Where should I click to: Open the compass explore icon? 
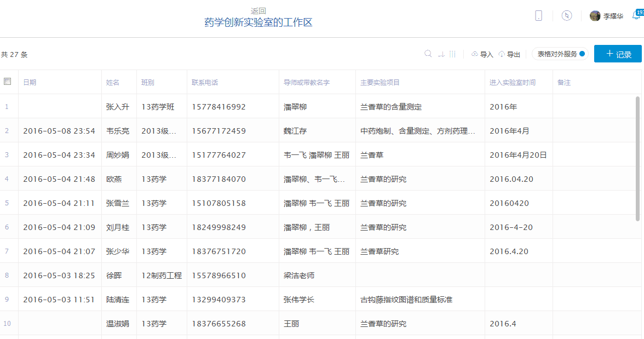click(x=567, y=16)
